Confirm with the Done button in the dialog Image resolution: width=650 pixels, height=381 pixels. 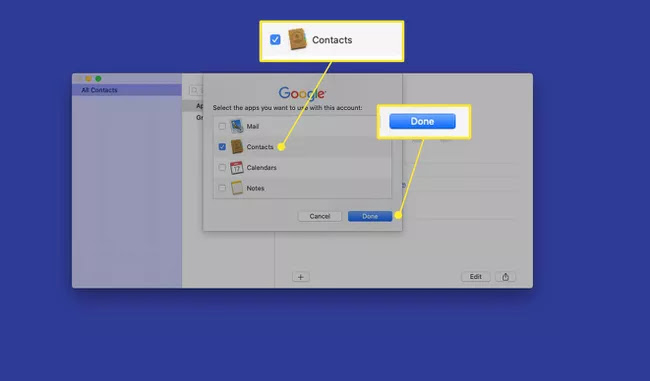pos(370,216)
